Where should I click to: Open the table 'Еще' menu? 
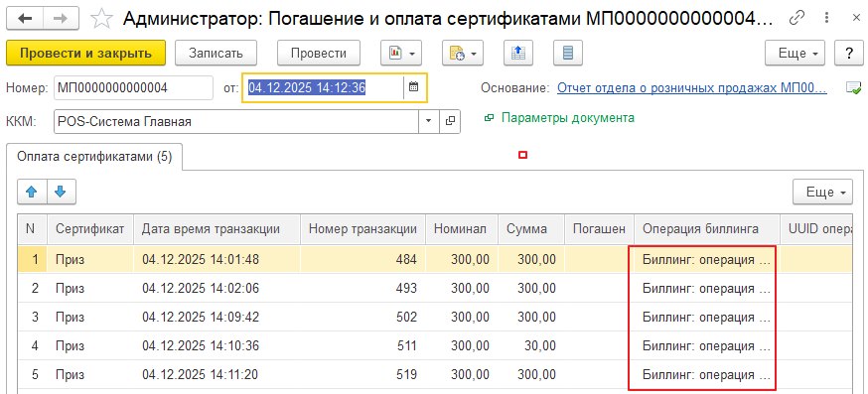click(x=822, y=192)
